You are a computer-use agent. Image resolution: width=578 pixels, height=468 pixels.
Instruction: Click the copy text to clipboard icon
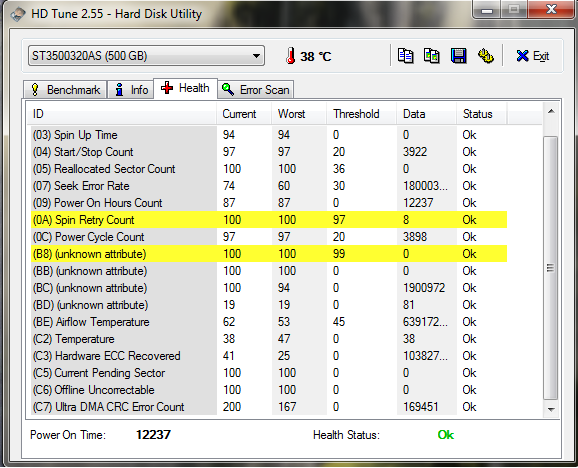click(x=405, y=56)
